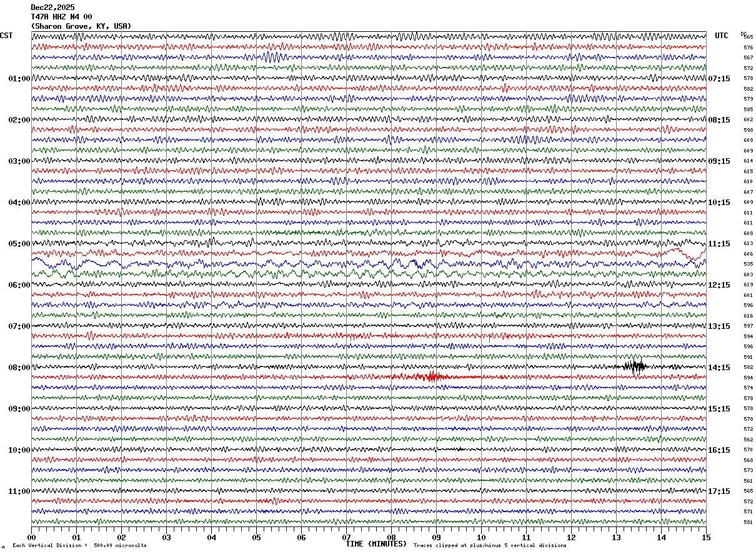Select the 11:00 CST hour label
The height and width of the screenshot is (554, 756).
pyautogui.click(x=19, y=491)
